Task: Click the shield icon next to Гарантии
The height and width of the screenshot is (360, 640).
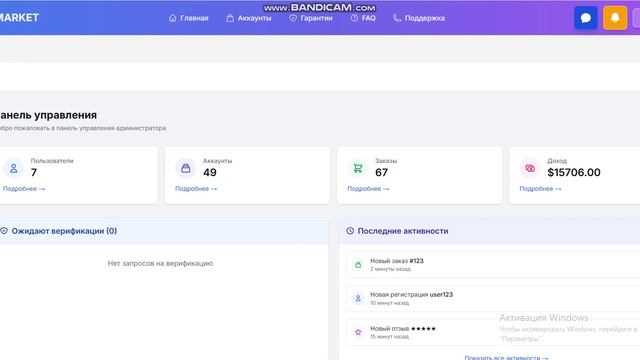Action: [x=293, y=18]
